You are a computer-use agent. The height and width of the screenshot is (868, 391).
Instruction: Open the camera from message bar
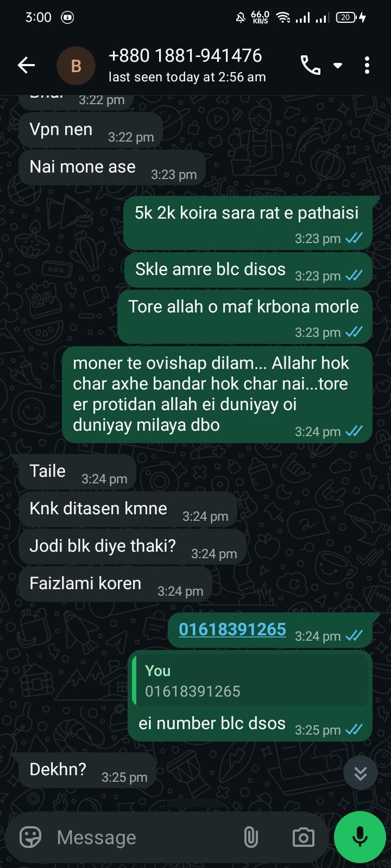click(303, 837)
